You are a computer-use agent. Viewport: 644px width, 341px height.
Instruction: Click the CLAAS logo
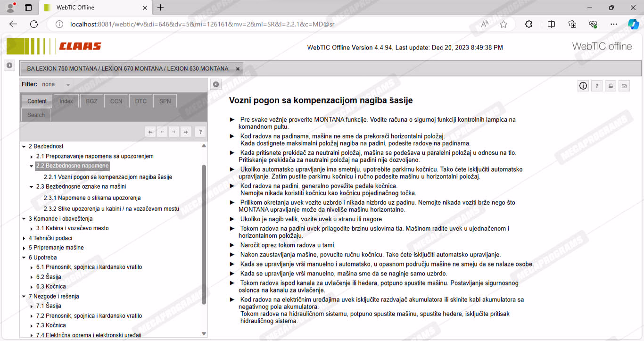(x=80, y=46)
